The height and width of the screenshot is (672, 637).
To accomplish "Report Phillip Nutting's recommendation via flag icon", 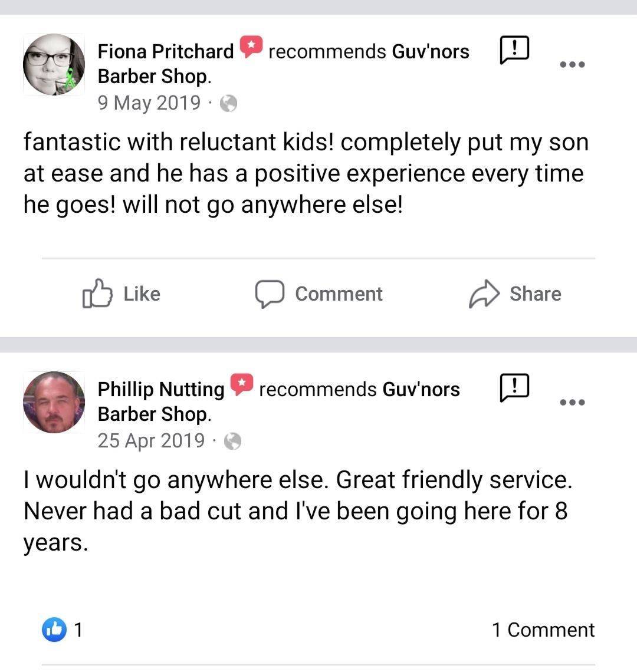I will (x=514, y=387).
